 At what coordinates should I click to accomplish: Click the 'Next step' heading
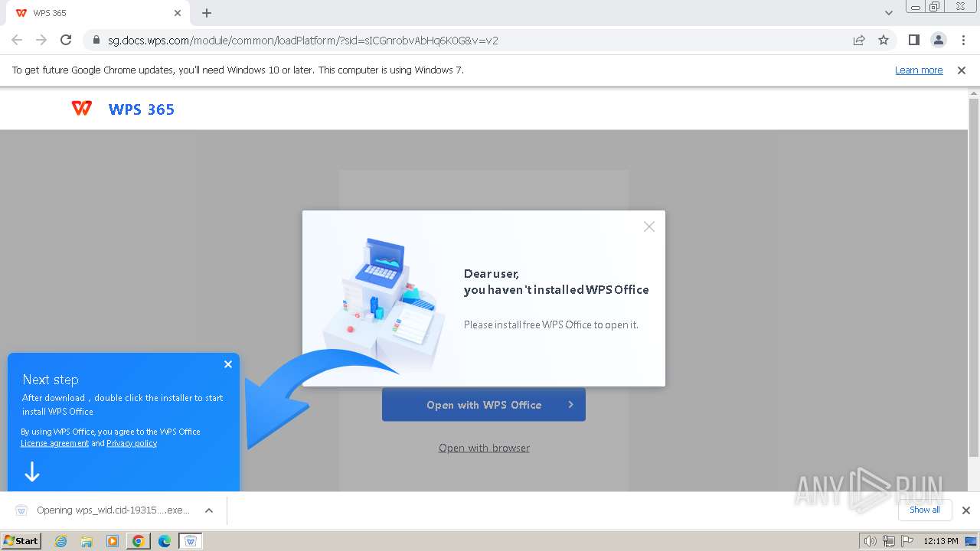(x=51, y=380)
